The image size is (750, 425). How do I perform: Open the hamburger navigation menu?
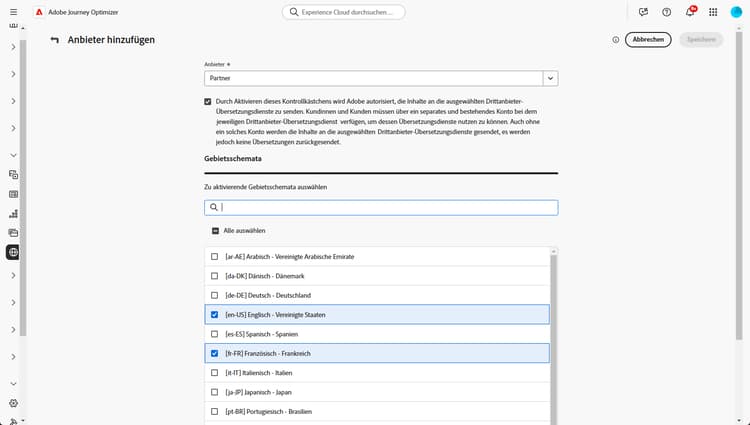tap(13, 12)
